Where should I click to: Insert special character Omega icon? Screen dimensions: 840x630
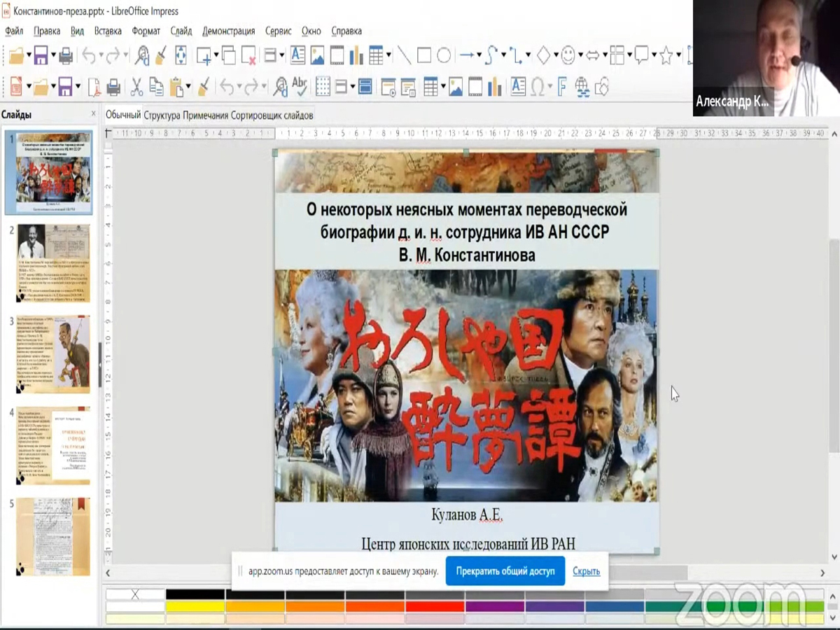coord(538,87)
